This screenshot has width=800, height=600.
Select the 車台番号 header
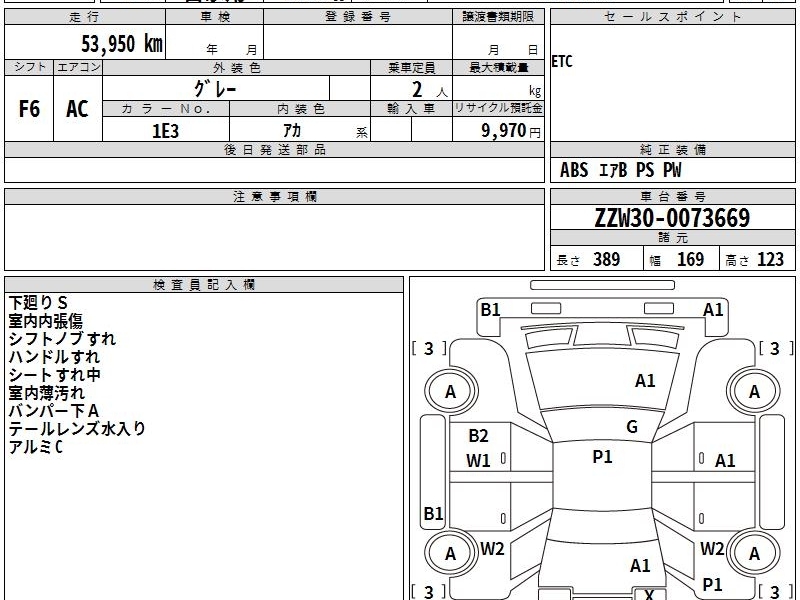[672, 196]
